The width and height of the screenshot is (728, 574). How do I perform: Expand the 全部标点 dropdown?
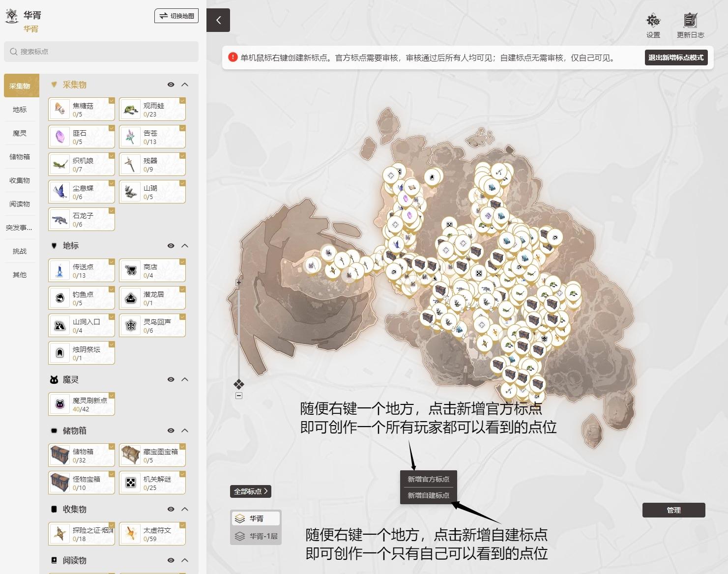click(251, 491)
